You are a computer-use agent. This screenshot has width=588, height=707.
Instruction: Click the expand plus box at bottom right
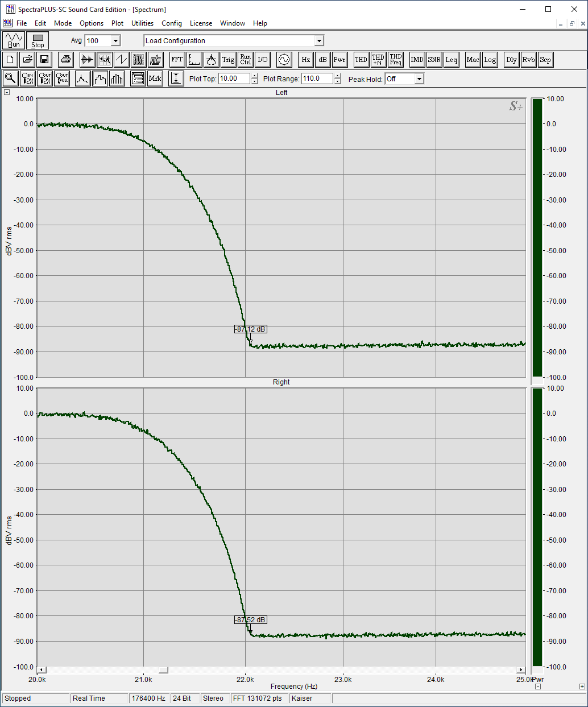582,687
